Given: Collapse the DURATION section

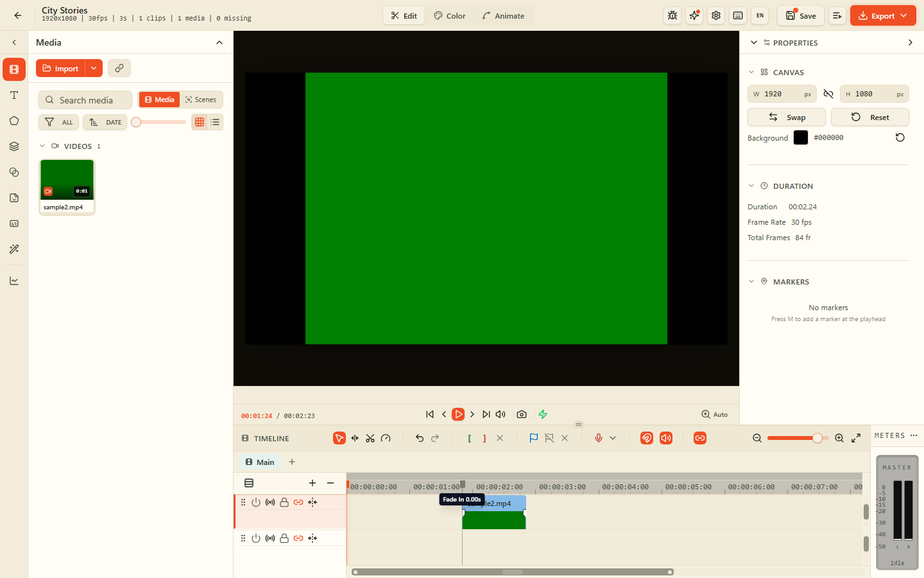Looking at the screenshot, I should coord(751,186).
